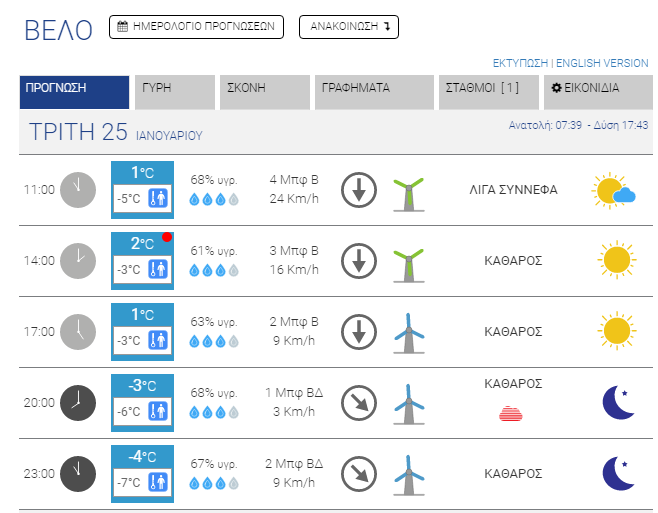
Task: Open the ΣΚΟΝΗ tab
Action: click(263, 88)
